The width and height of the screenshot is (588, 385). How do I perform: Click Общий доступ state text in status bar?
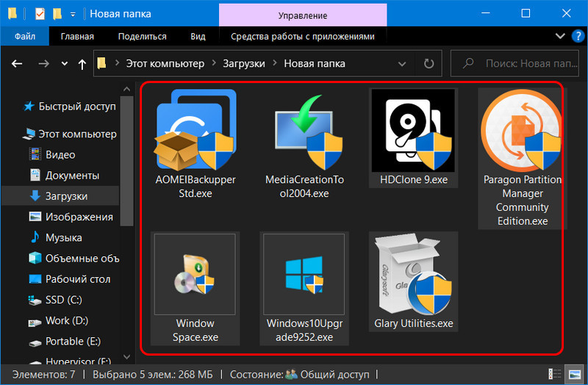[335, 374]
